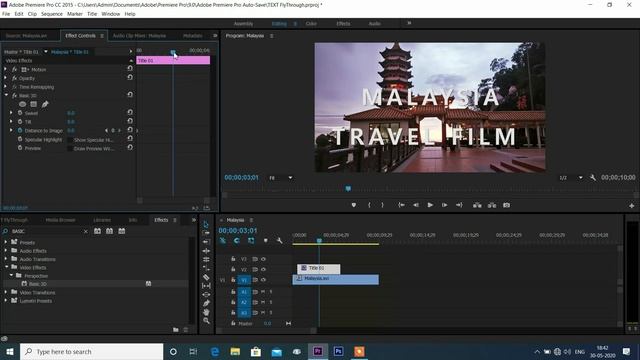Open playback resolution 1/2 dropdown

(571, 178)
